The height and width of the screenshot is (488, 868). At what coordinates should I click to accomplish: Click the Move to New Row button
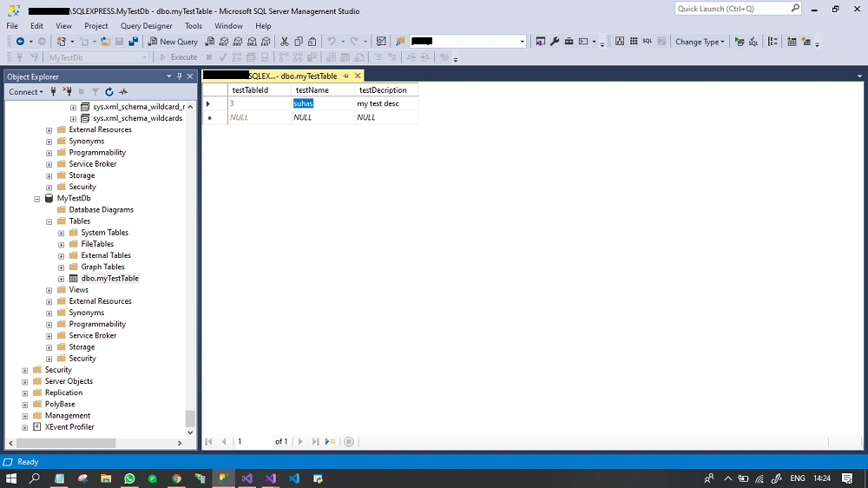click(x=330, y=441)
